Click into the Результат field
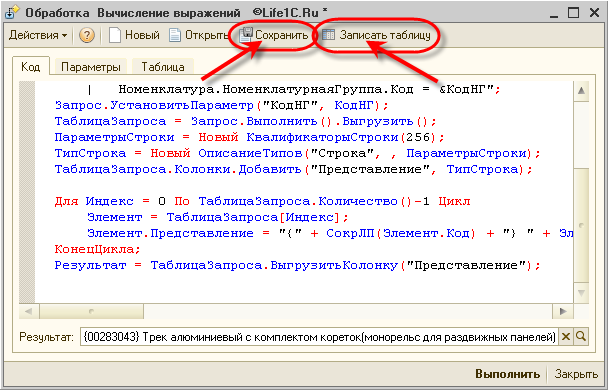The height and width of the screenshot is (390, 608). 319,337
